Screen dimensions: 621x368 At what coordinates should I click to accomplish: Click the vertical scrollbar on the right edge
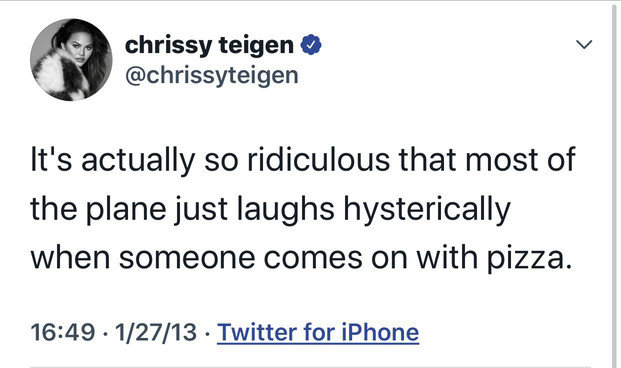[x=614, y=184]
